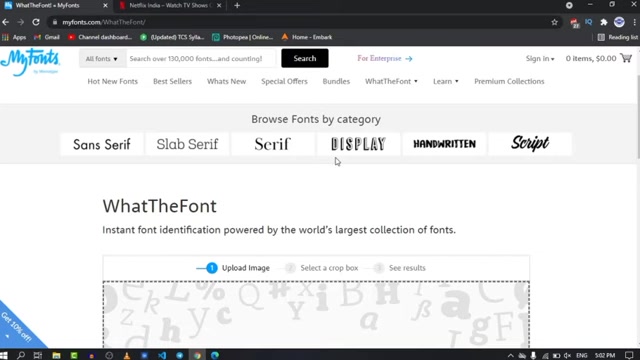Open Visual Studio Code from taskbar
640x360 pixels.
[162, 355]
